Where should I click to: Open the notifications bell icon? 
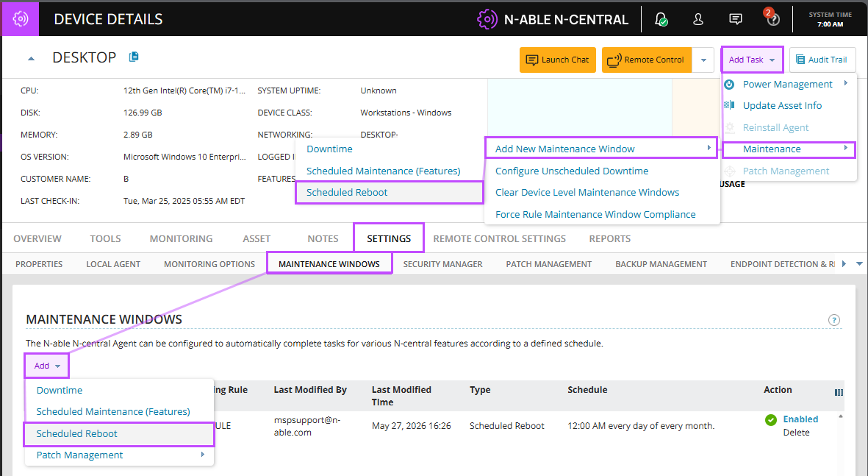[661, 19]
